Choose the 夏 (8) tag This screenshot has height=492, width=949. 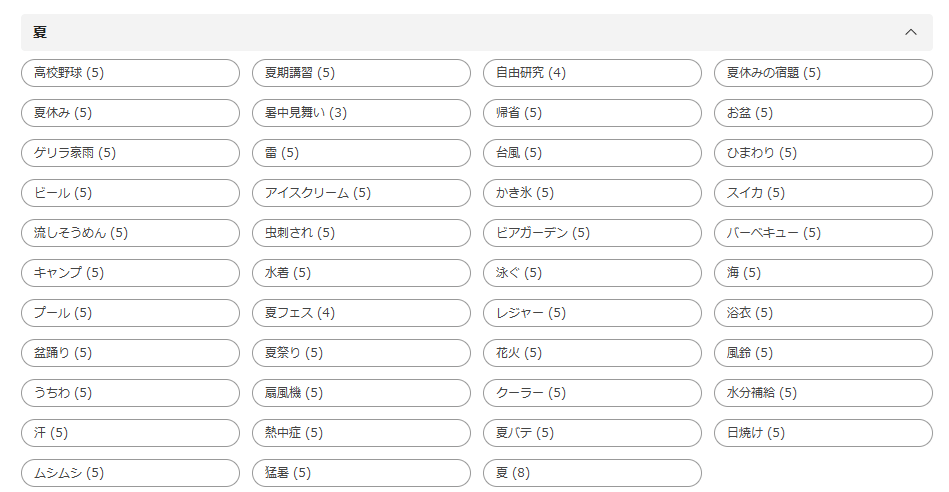[592, 473]
